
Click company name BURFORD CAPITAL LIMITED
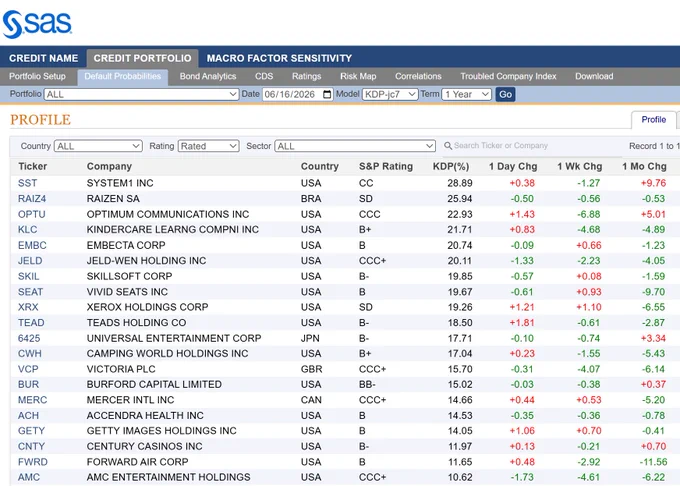click(154, 384)
